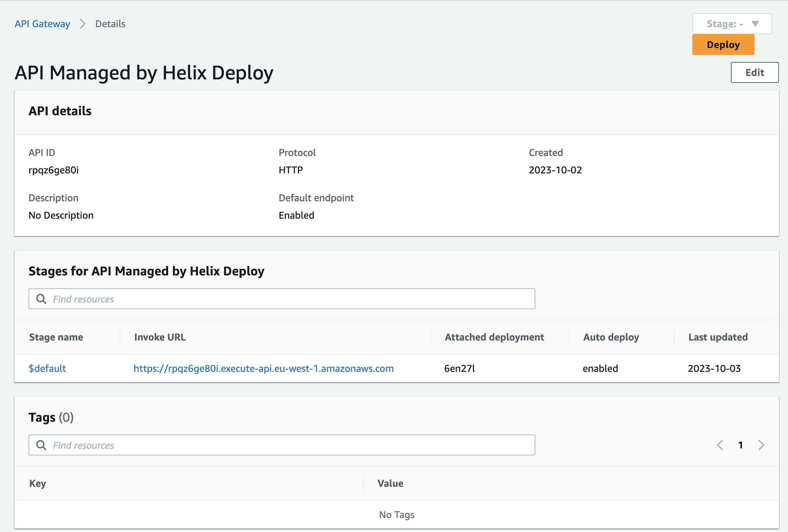Screen dimensions: 788x532
Task: Click the Tags search magnifier icon
Action: pos(41,445)
